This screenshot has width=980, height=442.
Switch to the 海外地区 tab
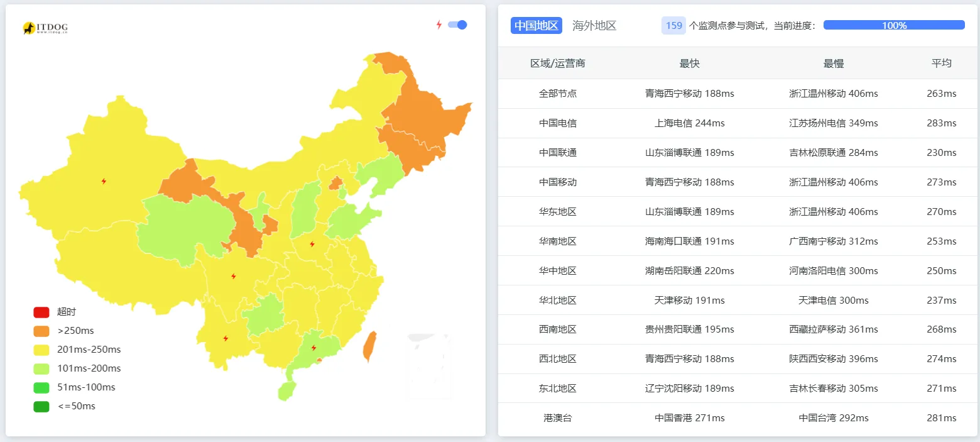tap(594, 26)
